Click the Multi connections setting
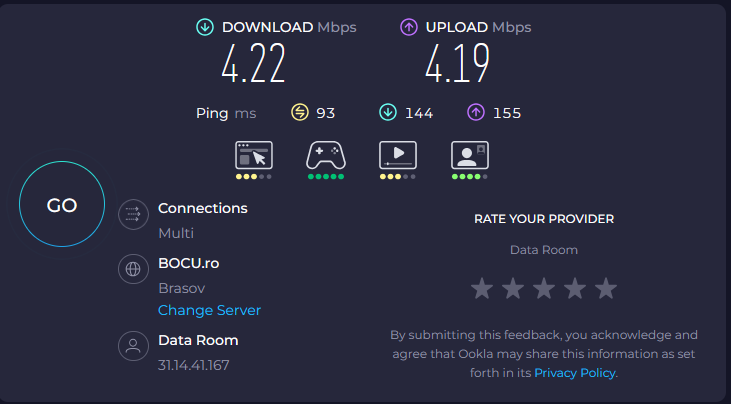 [176, 233]
